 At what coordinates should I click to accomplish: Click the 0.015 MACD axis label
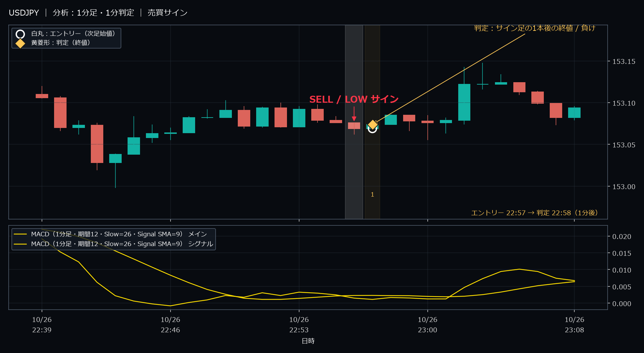click(x=622, y=253)
